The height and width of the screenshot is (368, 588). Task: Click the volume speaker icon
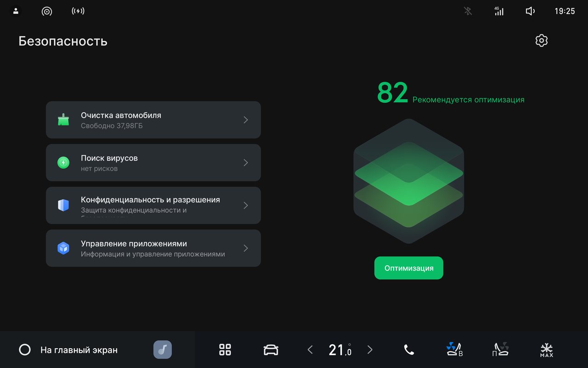coord(530,11)
